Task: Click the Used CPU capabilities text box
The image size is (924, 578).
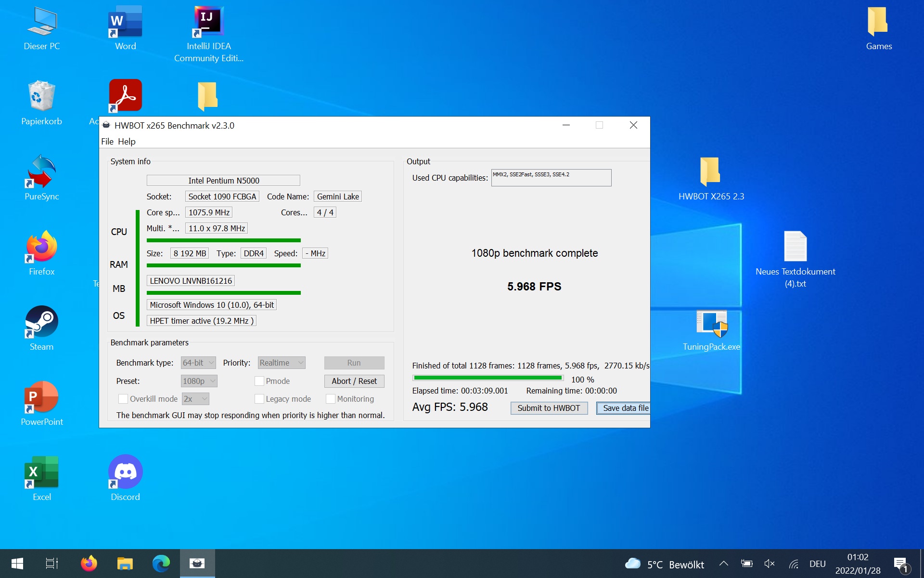Action: 551,178
